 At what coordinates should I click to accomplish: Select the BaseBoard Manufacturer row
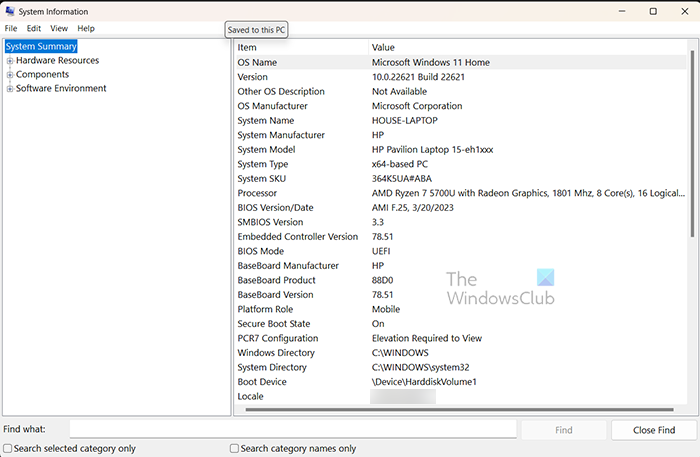(461, 266)
